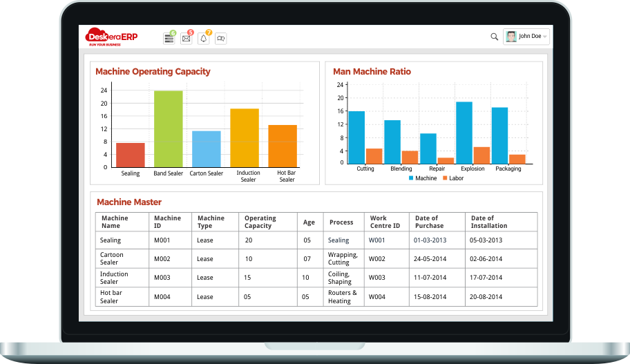The height and width of the screenshot is (364, 630).
Task: Sort by the Operating Capacity column header
Action: 260,222
